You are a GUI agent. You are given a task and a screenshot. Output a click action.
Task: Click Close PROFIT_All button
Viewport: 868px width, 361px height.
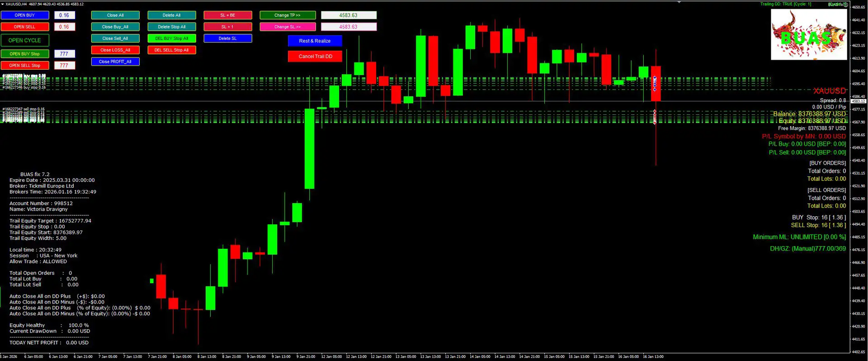coord(115,62)
